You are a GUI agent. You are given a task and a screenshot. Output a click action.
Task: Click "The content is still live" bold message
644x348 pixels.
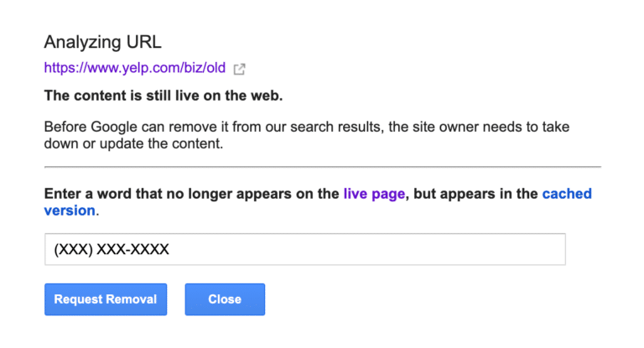tap(163, 96)
